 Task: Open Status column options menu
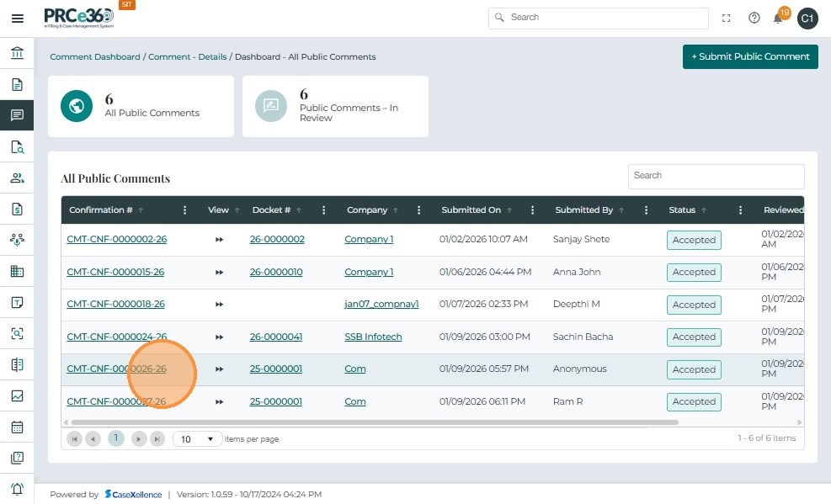pyautogui.click(x=740, y=210)
